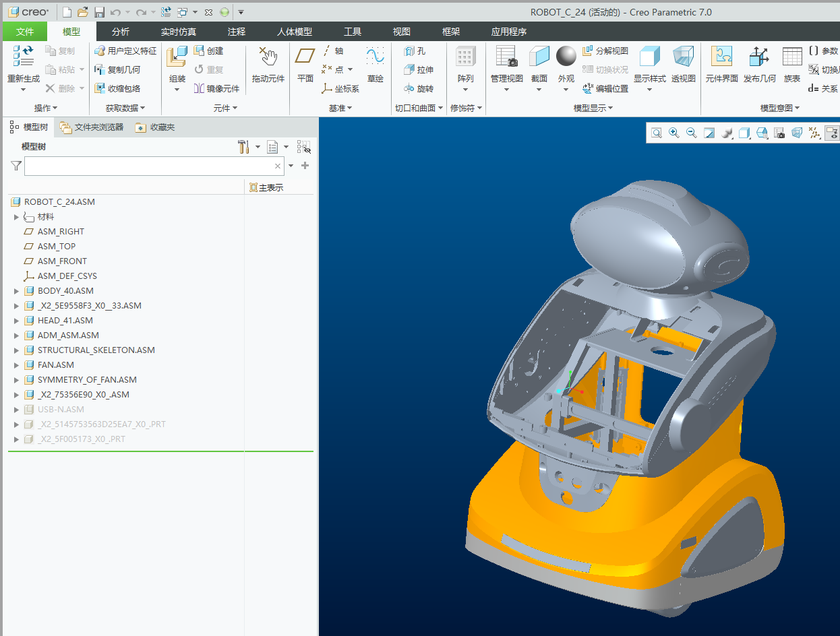840x636 pixels.
Task: Click the model tree filter search field
Action: tap(148, 166)
